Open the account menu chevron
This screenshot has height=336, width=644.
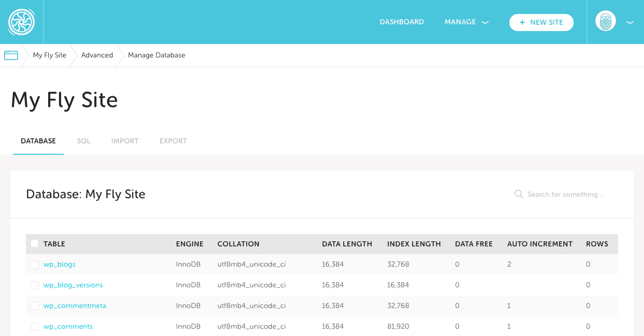pyautogui.click(x=630, y=22)
